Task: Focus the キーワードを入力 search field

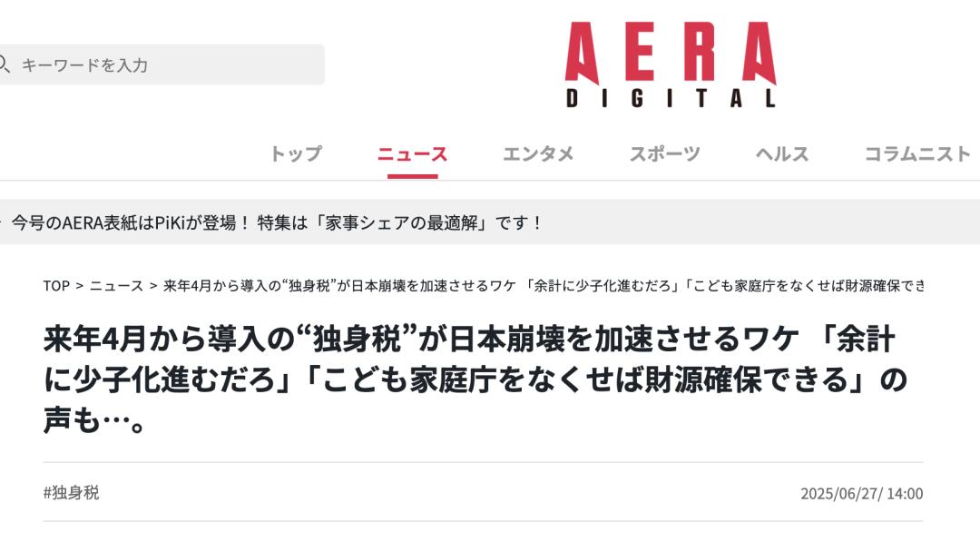Action: coord(162,64)
